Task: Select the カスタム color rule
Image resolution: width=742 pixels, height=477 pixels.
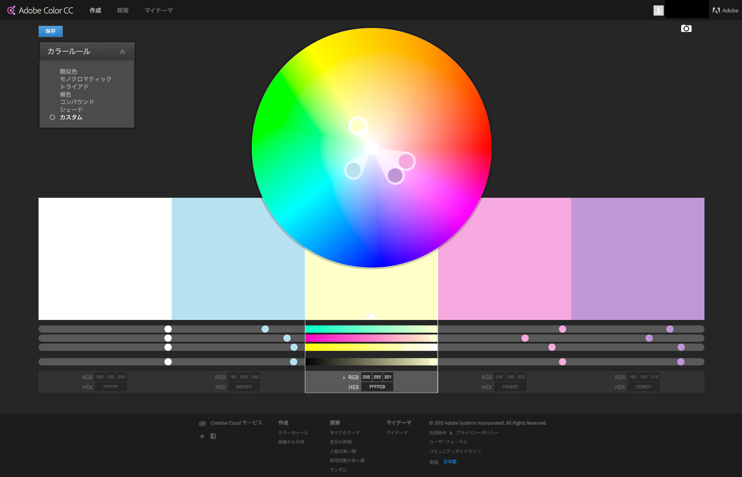Action: click(71, 117)
